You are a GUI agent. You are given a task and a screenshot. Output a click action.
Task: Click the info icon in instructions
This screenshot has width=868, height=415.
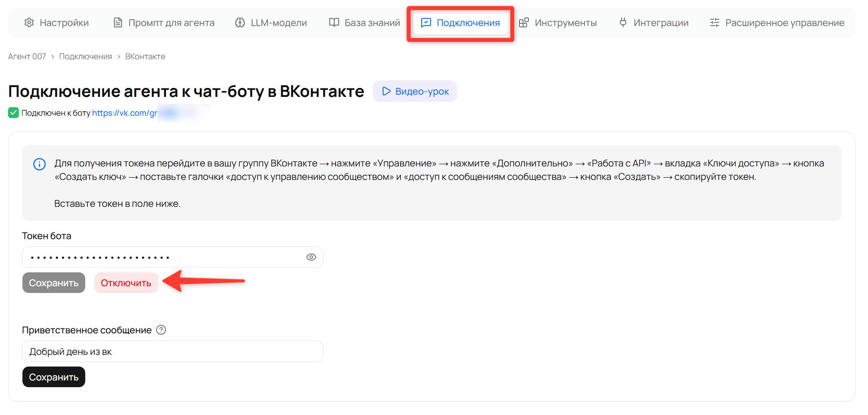pos(39,164)
